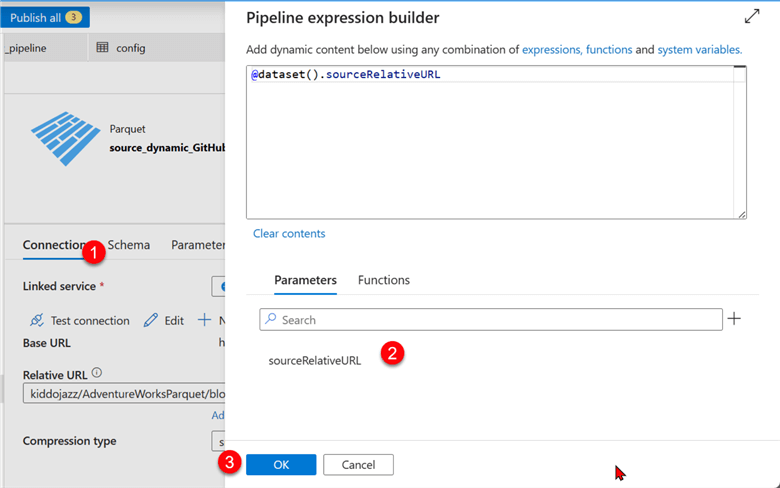The width and height of the screenshot is (780, 488).
Task: Select the Parameters tab
Action: 305,280
